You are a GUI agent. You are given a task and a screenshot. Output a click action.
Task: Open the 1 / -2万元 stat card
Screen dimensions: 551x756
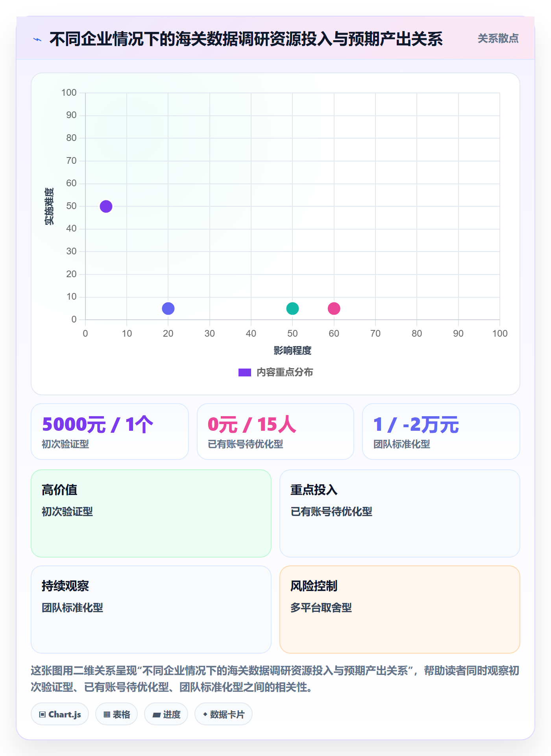point(441,432)
